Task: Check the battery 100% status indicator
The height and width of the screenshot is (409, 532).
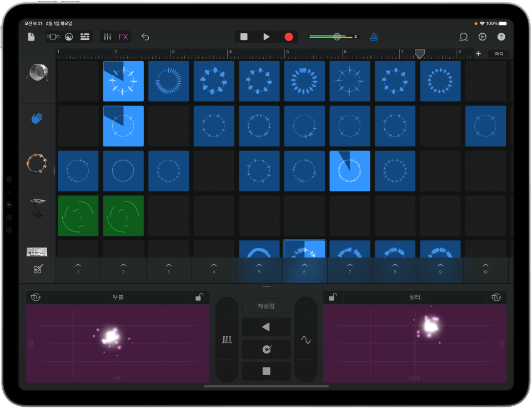Action: (x=496, y=23)
